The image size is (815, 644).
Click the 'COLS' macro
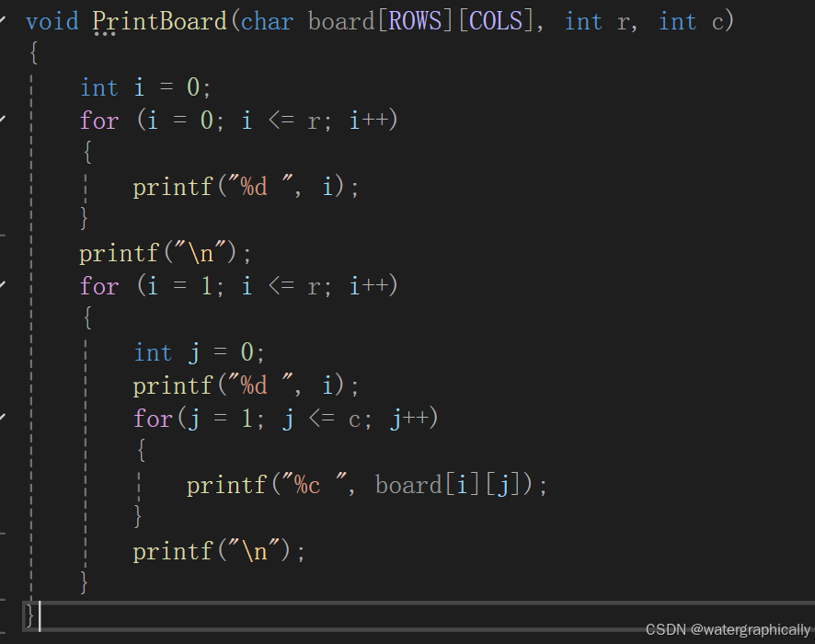point(496,21)
